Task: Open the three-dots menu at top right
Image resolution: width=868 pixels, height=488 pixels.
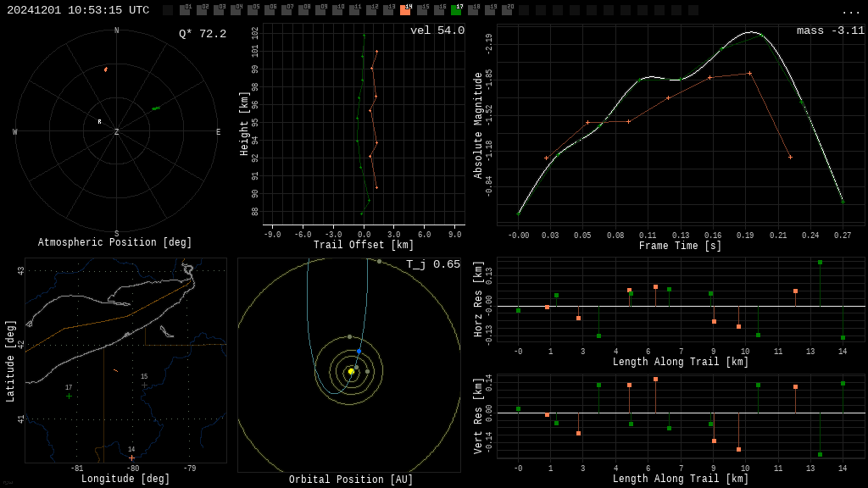Action: (850, 12)
